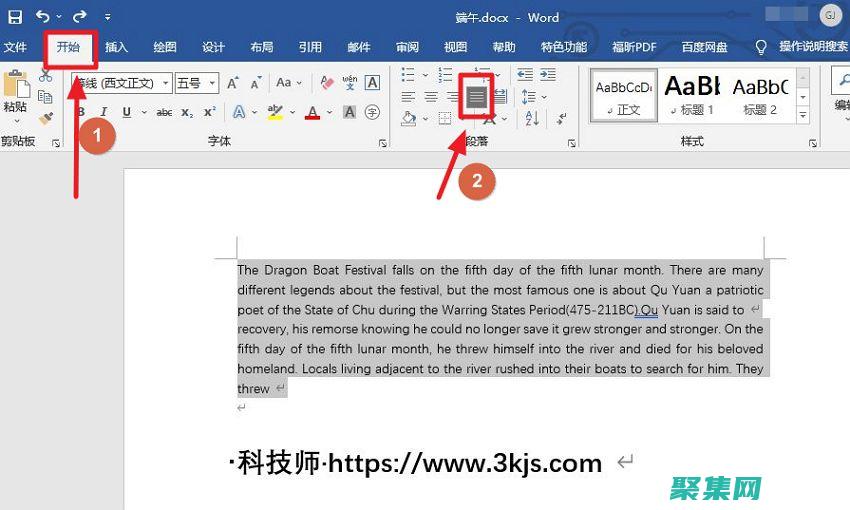This screenshot has width=850, height=510.
Task: Switch to the 布局 ribbon tab
Action: tap(262, 47)
